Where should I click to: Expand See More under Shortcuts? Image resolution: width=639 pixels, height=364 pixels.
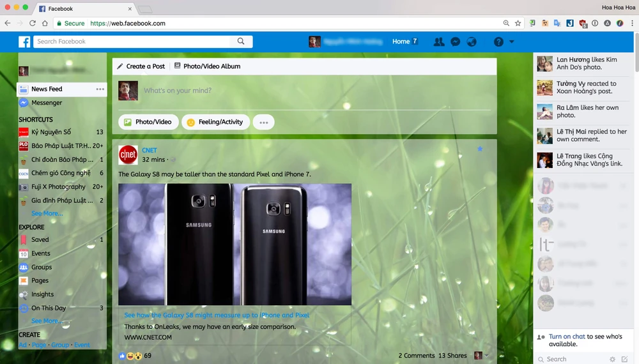pos(47,213)
